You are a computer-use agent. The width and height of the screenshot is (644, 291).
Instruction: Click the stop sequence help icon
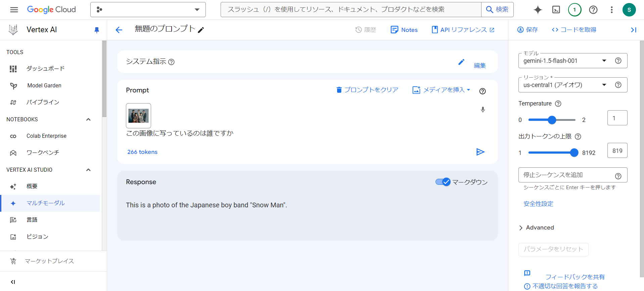[618, 176]
